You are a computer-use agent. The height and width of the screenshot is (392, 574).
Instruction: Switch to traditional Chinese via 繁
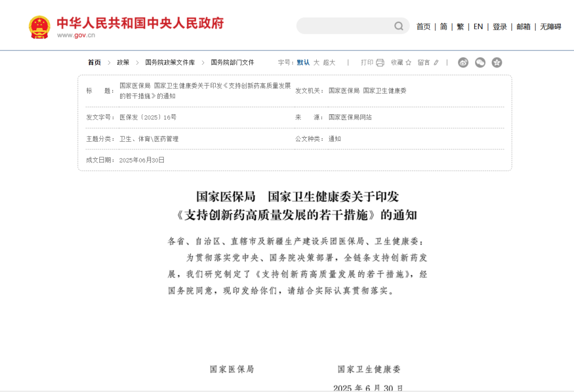460,26
